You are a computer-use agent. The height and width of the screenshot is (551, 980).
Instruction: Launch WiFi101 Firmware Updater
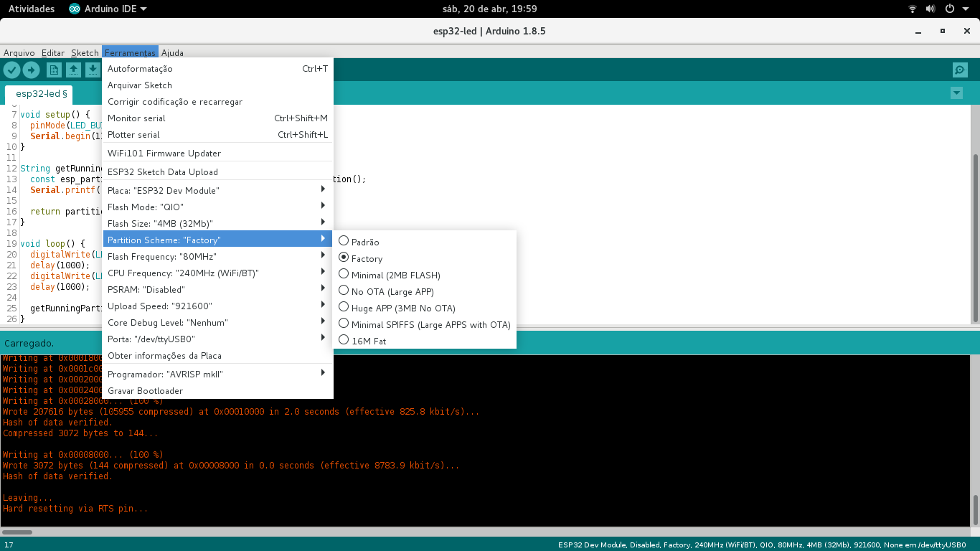pos(218,154)
